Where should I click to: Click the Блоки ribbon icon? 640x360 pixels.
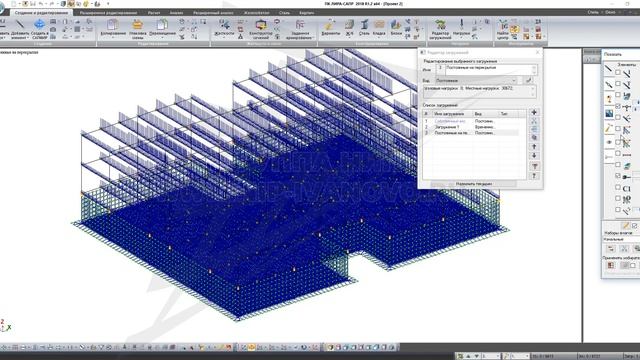[396, 27]
